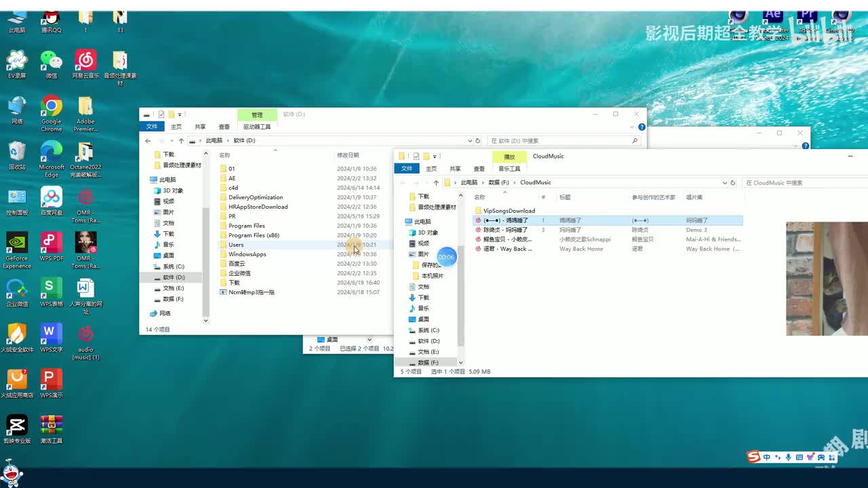Click search box in 软件 (D:) window
Image resolution: width=868 pixels, height=488 pixels.
(x=563, y=141)
